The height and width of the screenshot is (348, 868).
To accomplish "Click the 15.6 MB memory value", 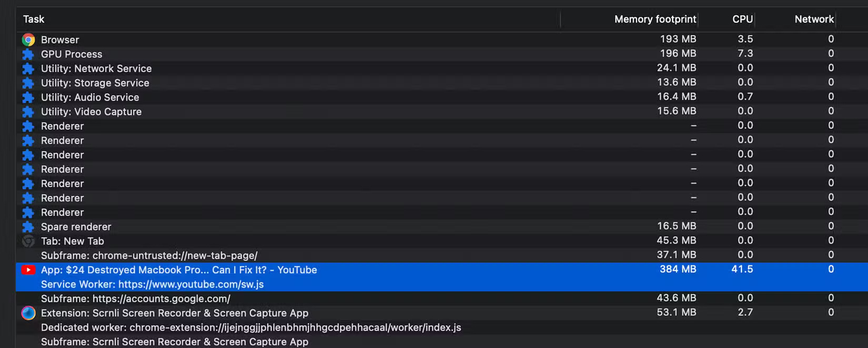I will coord(677,111).
